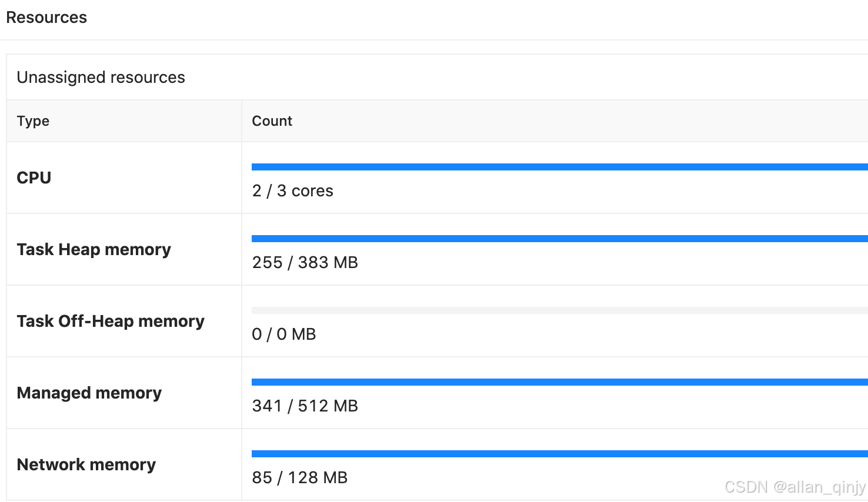
Task: Click the empty Task Off-Heap progress bar
Action: 529,310
